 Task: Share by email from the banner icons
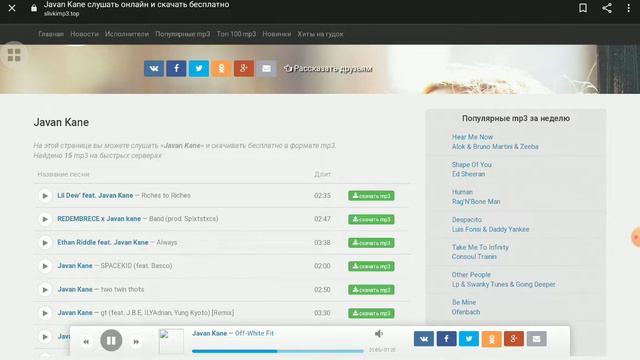tap(266, 69)
